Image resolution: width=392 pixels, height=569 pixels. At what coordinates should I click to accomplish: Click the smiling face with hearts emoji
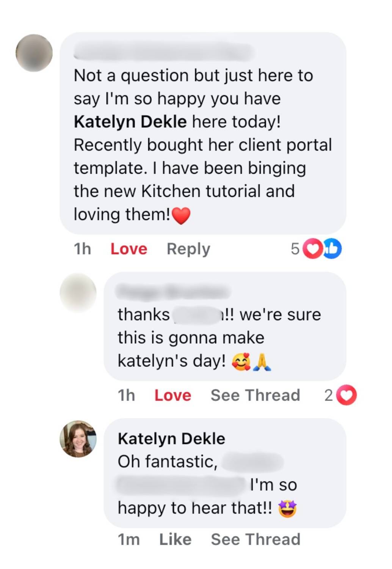[x=241, y=361]
